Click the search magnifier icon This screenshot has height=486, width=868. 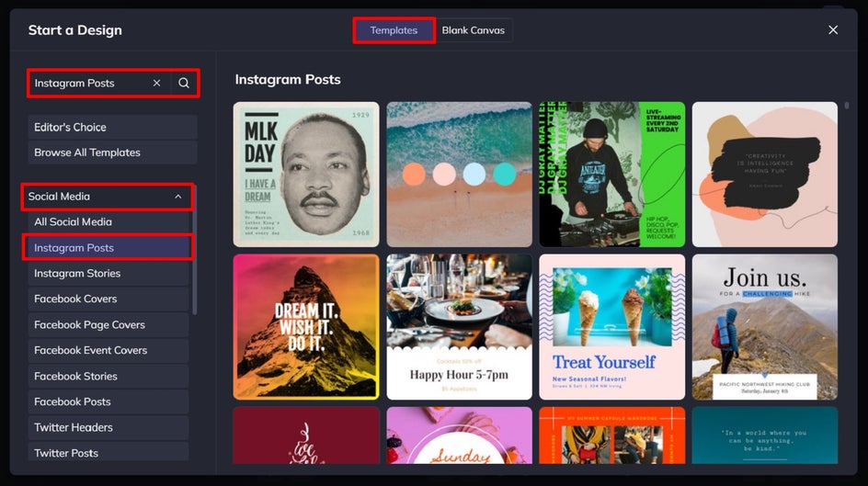184,83
